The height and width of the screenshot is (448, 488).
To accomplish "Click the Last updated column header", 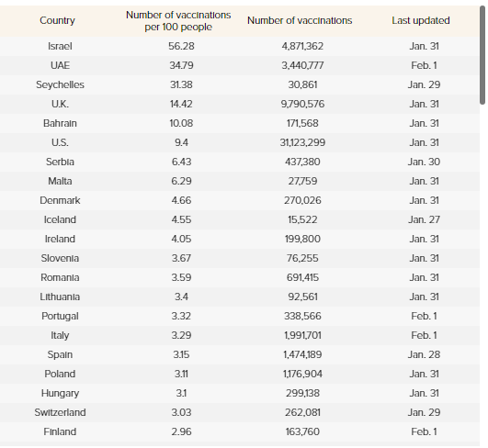I will [x=421, y=20].
